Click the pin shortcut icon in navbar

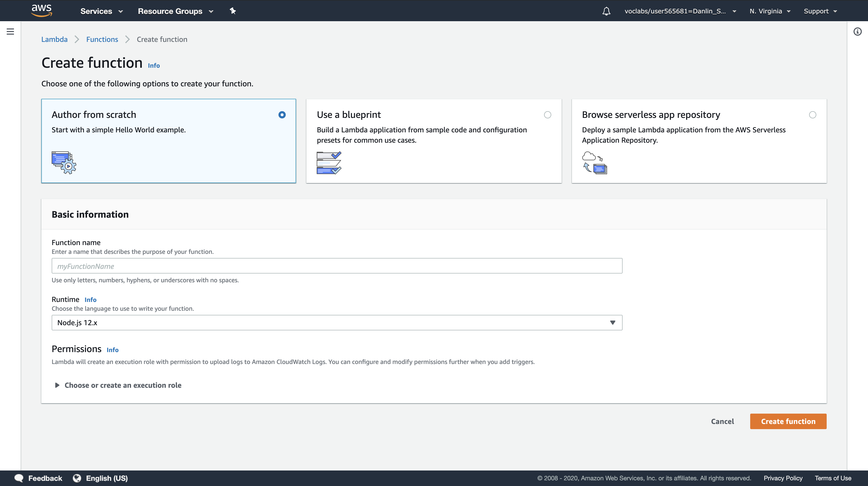(233, 11)
